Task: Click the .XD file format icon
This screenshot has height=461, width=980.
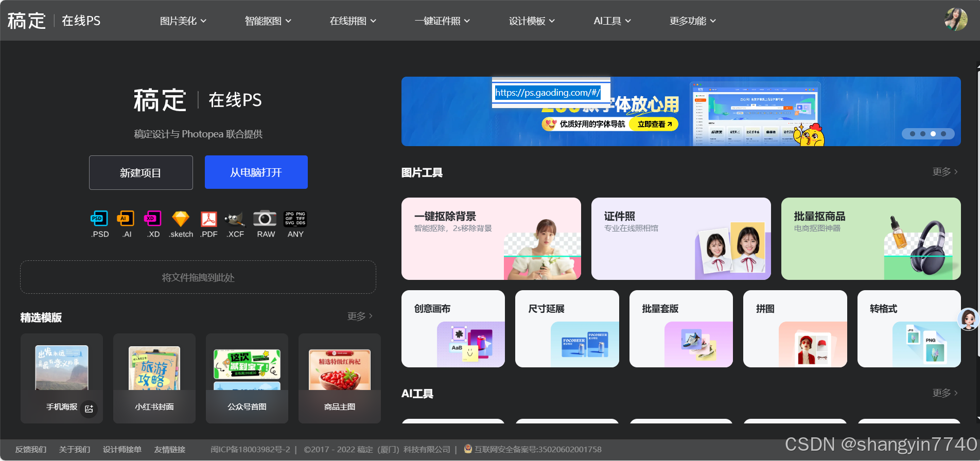Action: 153,219
